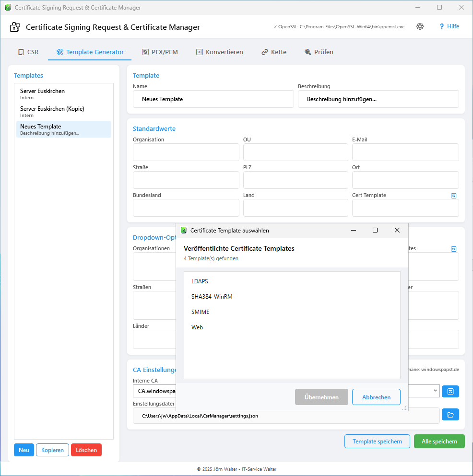Image resolution: width=473 pixels, height=476 pixels.
Task: Select SHA384-WinRM in the template dialog
Action: [x=212, y=296]
